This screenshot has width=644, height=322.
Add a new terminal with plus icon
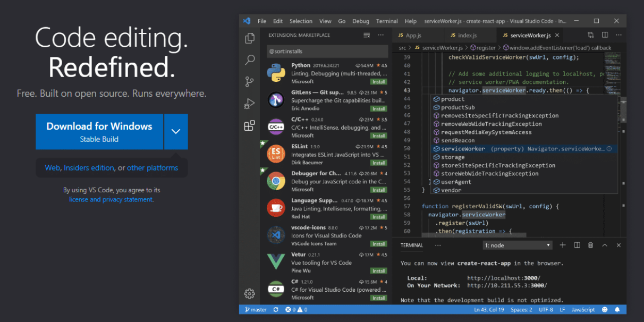pyautogui.click(x=563, y=245)
